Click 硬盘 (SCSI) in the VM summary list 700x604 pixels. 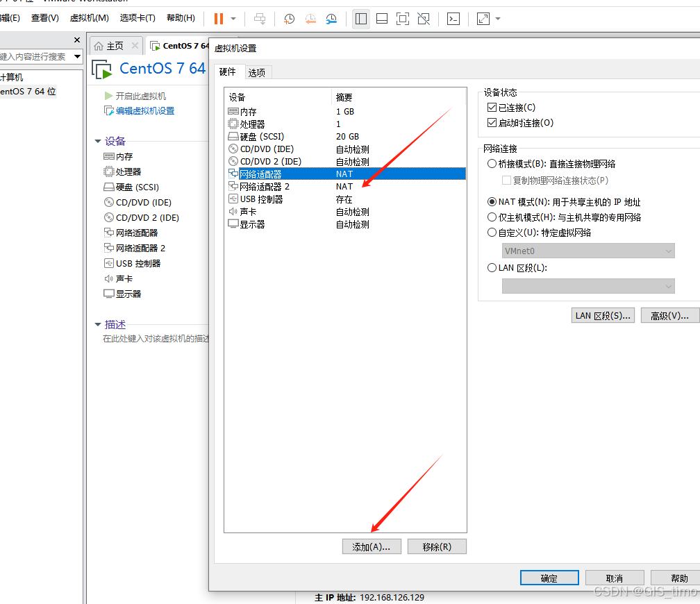[131, 187]
